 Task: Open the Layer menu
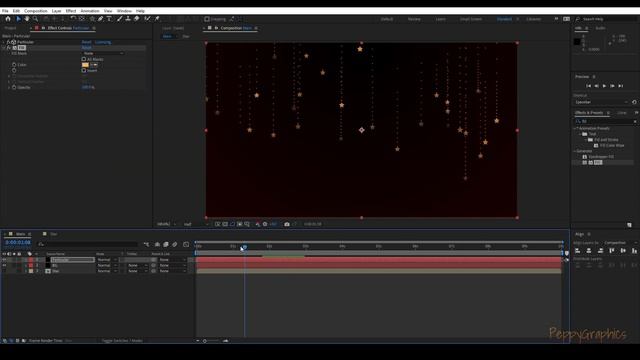pyautogui.click(x=56, y=11)
